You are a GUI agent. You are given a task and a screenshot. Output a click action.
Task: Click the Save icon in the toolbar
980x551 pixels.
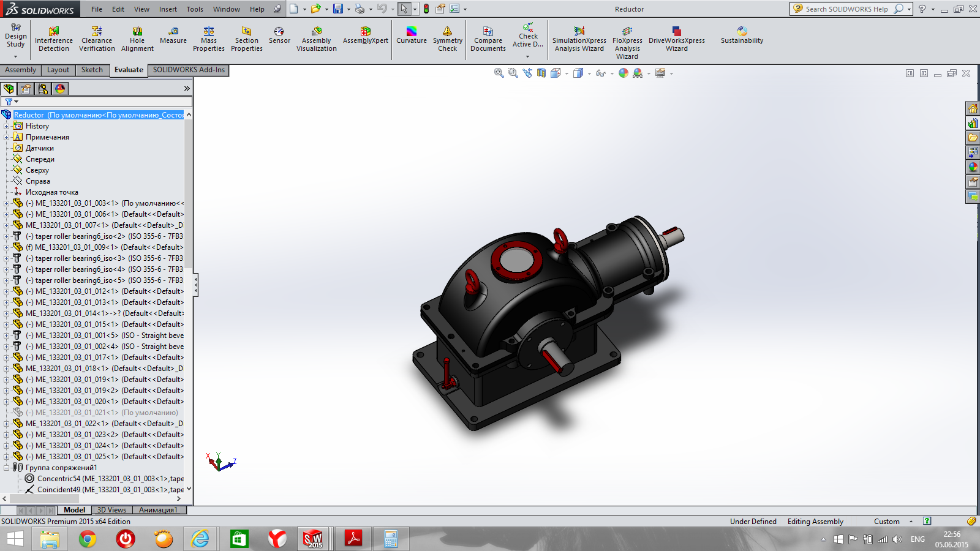point(337,9)
